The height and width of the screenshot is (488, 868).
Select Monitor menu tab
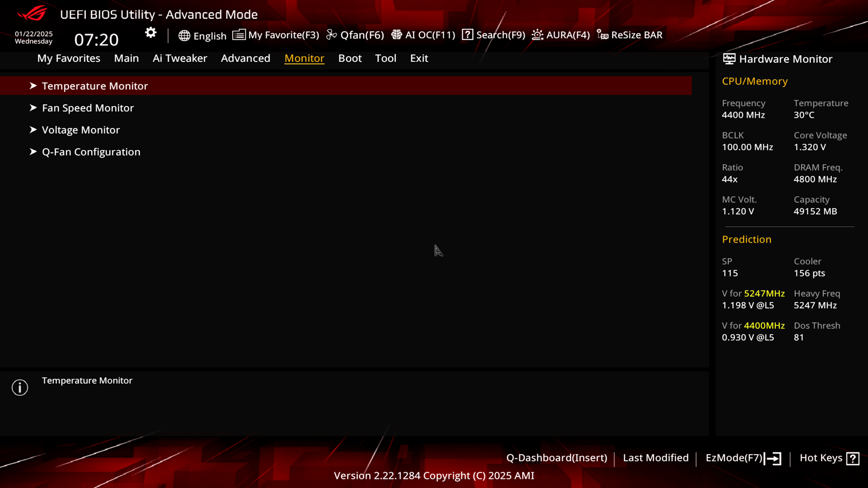click(x=304, y=58)
